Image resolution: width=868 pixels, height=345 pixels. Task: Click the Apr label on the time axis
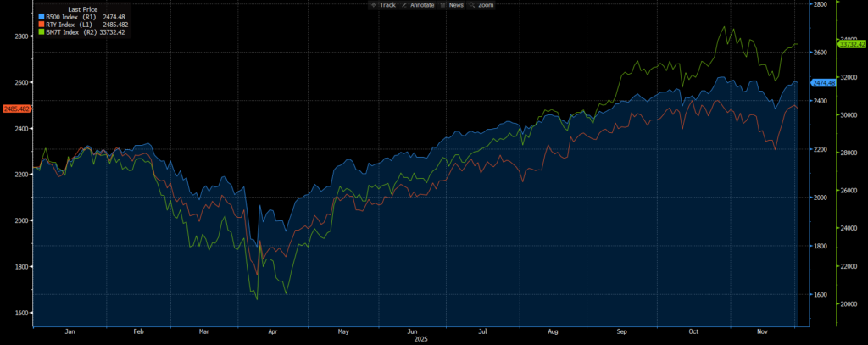(x=273, y=333)
